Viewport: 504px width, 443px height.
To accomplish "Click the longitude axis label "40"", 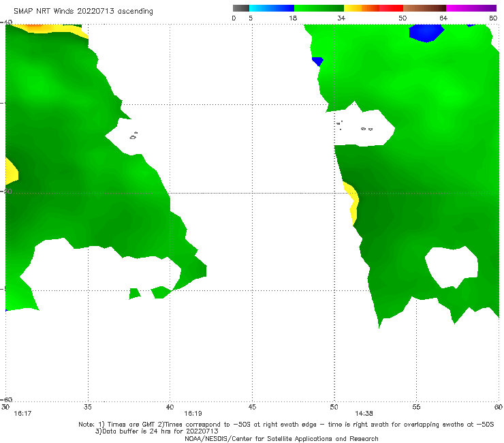I will (x=170, y=407).
